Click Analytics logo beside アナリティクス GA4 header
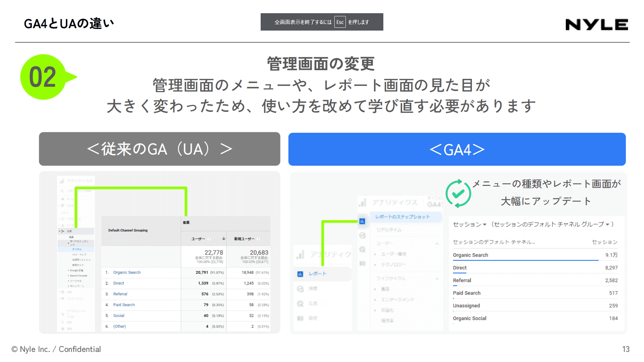 tap(363, 203)
